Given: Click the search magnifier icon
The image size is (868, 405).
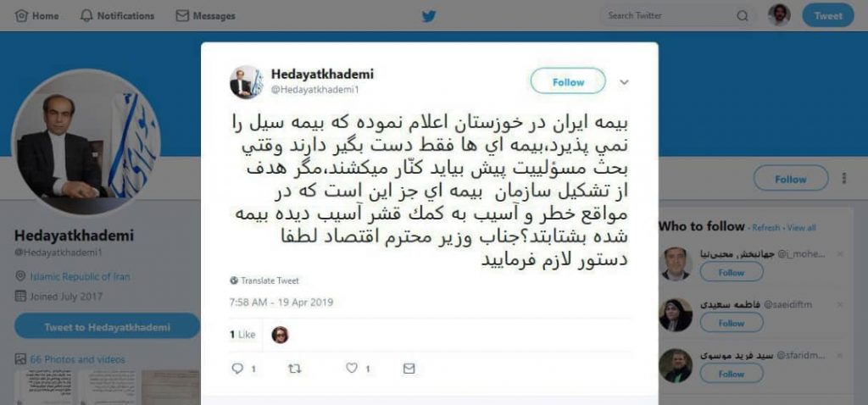Looking at the screenshot, I should pyautogui.click(x=743, y=16).
